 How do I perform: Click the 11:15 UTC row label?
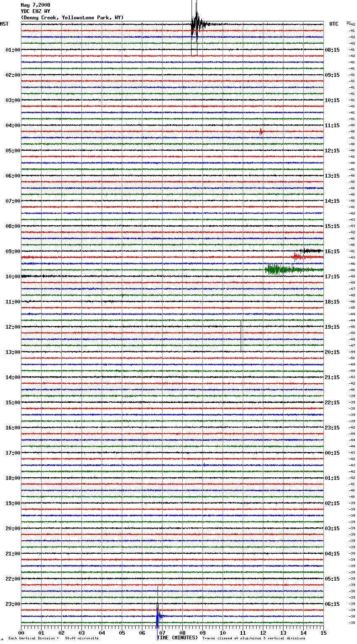(x=332, y=126)
